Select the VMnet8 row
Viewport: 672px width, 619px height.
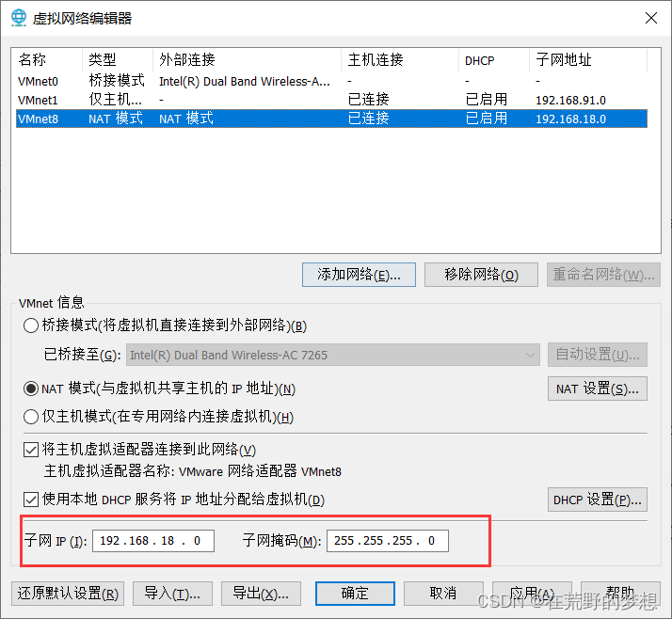click(331, 119)
